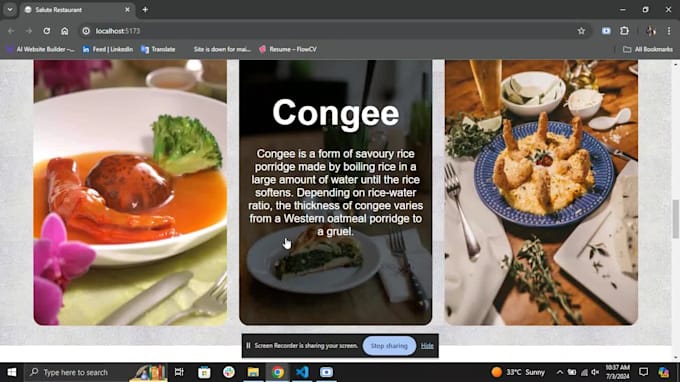The image size is (680, 382).
Task: Open the Windows Start menu
Action: [12, 372]
